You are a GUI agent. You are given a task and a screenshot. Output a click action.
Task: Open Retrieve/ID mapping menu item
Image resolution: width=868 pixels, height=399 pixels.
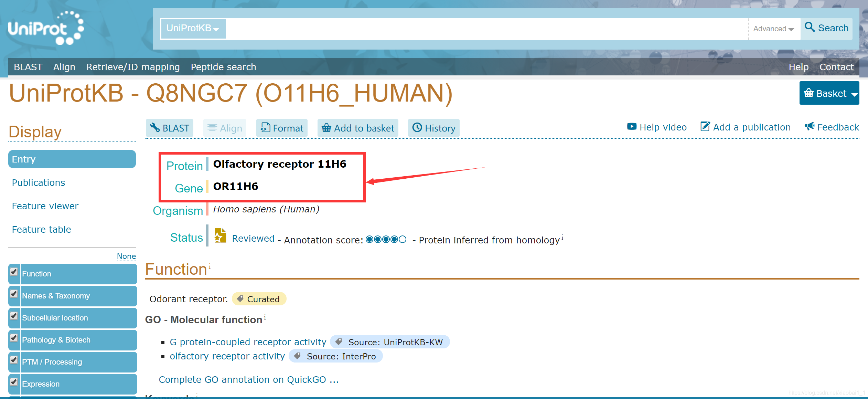133,67
